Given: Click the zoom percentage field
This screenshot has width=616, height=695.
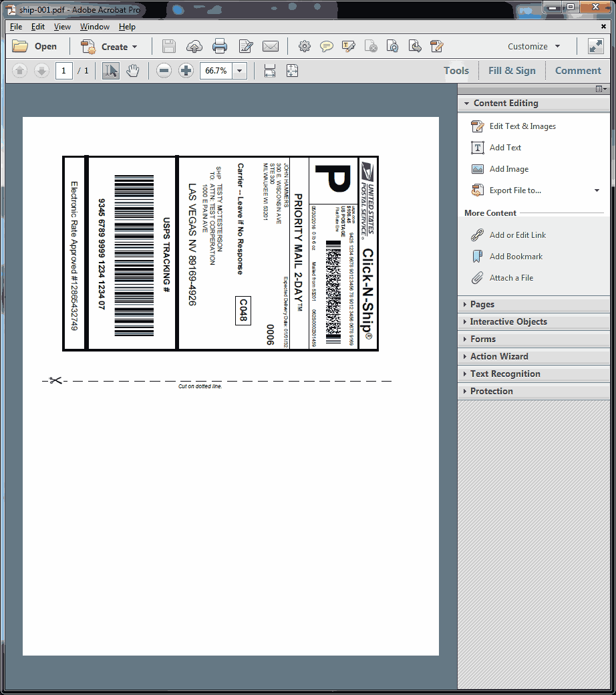Looking at the screenshot, I should pyautogui.click(x=216, y=70).
